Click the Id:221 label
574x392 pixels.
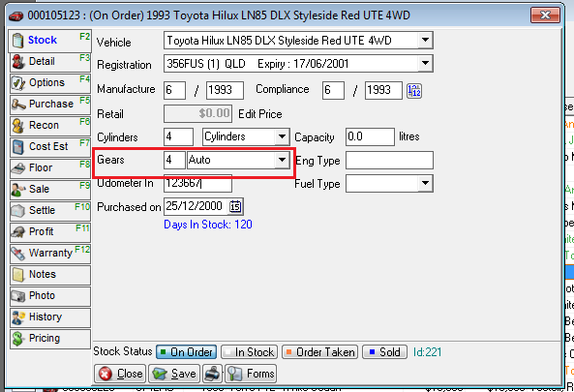427,352
